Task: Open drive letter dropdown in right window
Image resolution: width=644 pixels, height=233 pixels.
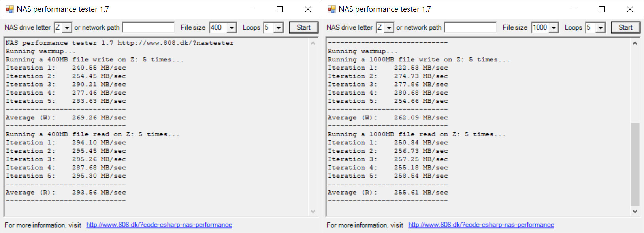Action: coord(389,28)
